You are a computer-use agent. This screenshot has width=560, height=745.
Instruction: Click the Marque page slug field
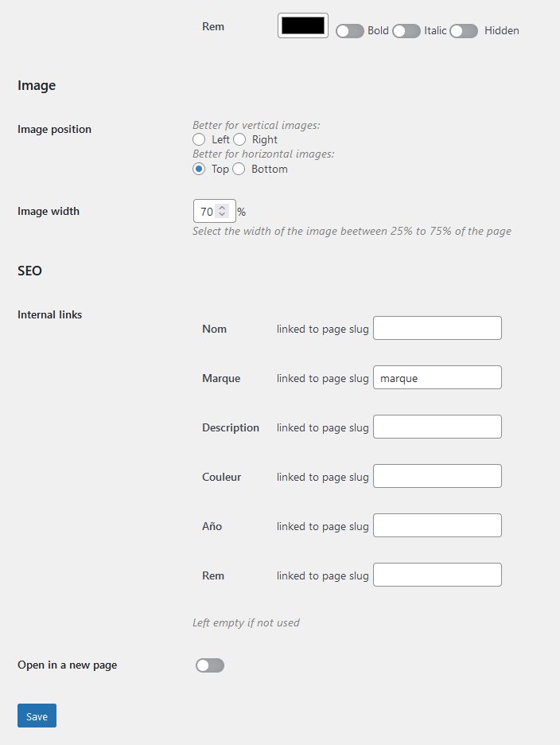[437, 377]
